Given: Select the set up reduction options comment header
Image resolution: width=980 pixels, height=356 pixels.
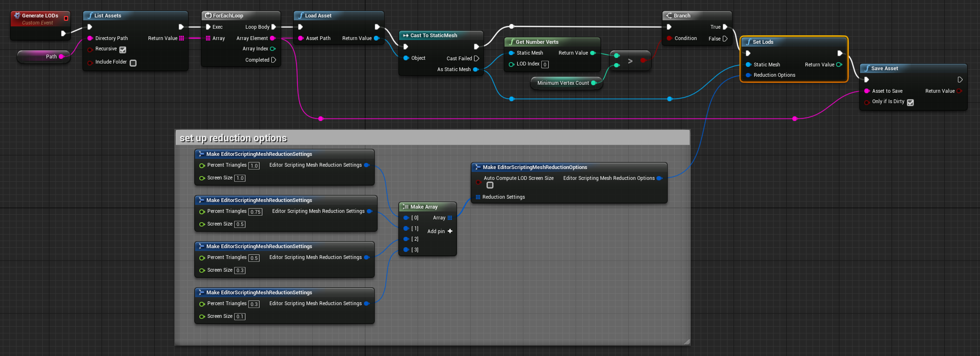Looking at the screenshot, I should [x=432, y=138].
